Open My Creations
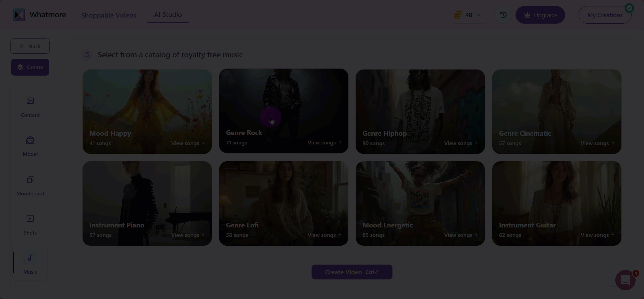The image size is (644, 299). (x=605, y=15)
